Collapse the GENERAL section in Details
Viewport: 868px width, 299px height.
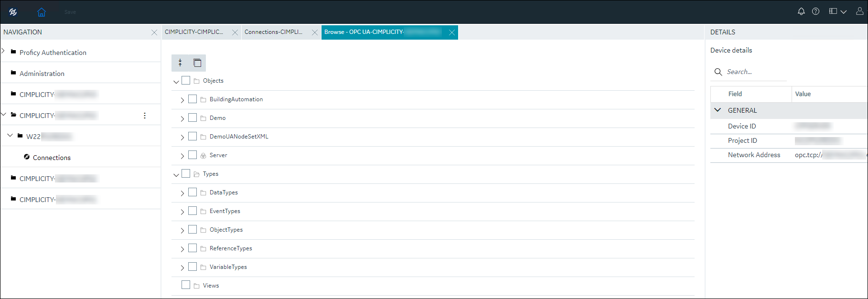click(x=718, y=110)
